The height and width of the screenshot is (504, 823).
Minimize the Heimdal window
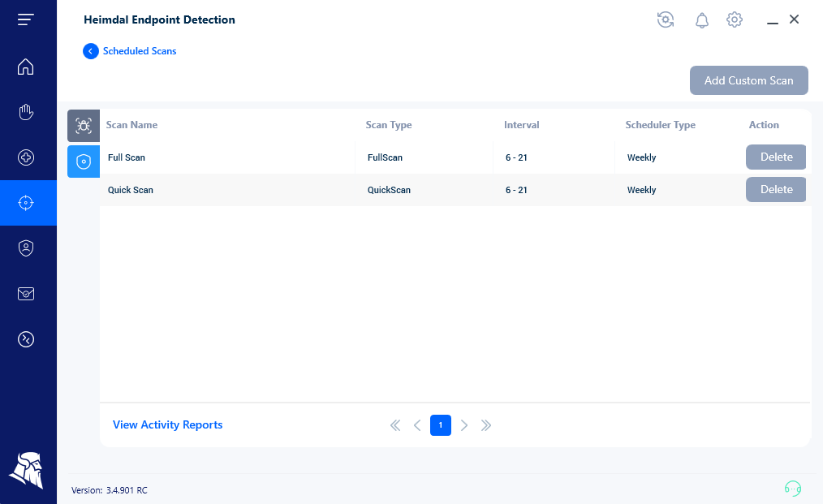point(772,23)
